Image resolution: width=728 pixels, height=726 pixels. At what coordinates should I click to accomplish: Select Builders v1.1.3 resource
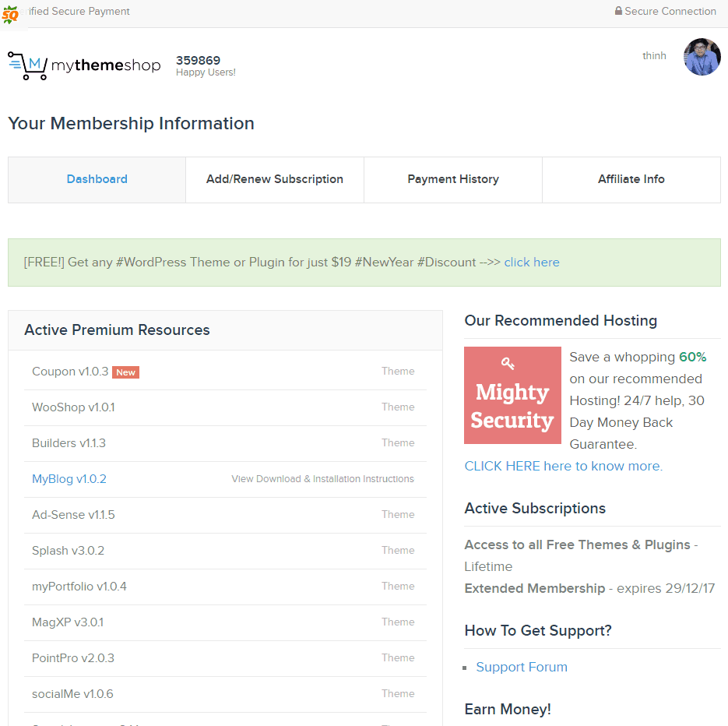click(69, 443)
